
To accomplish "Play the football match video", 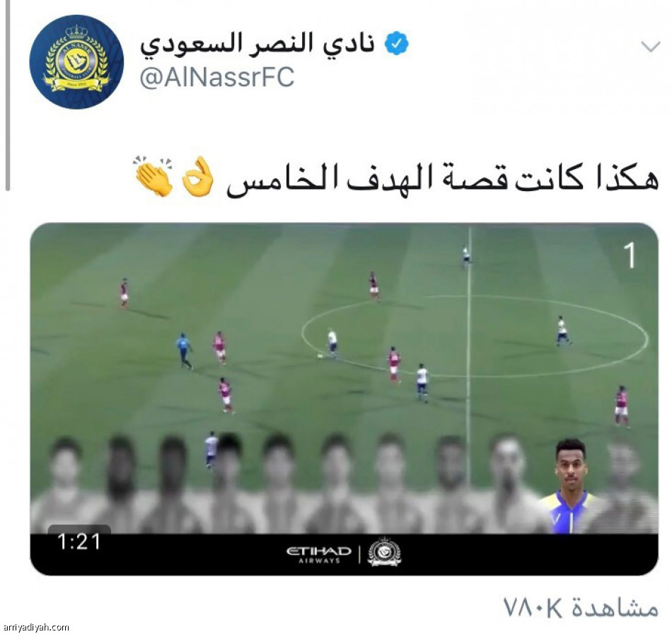I will pyautogui.click(x=344, y=378).
